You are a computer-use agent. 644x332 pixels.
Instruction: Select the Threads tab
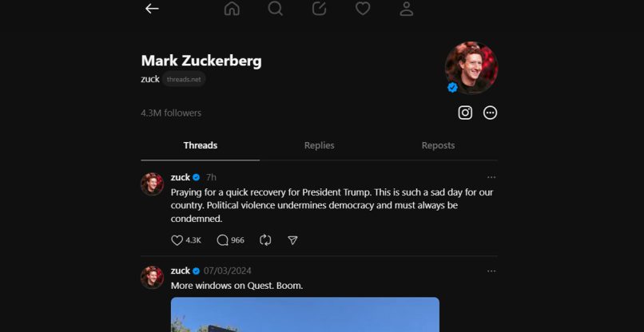[x=201, y=145]
